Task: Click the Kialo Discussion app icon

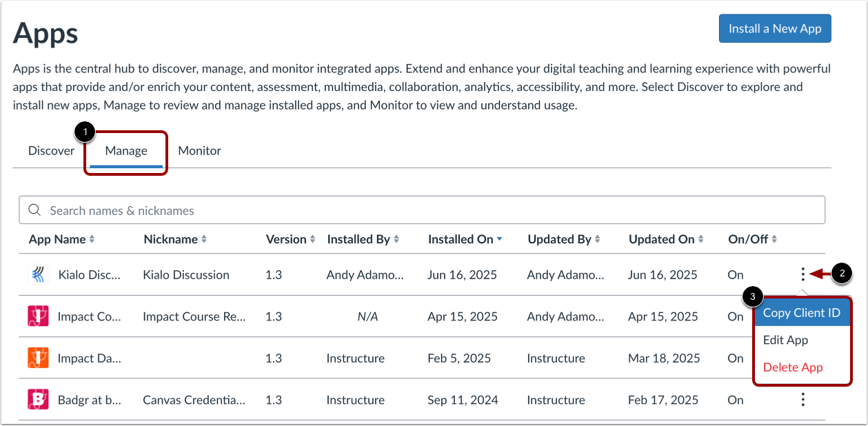Action: pyautogui.click(x=37, y=275)
